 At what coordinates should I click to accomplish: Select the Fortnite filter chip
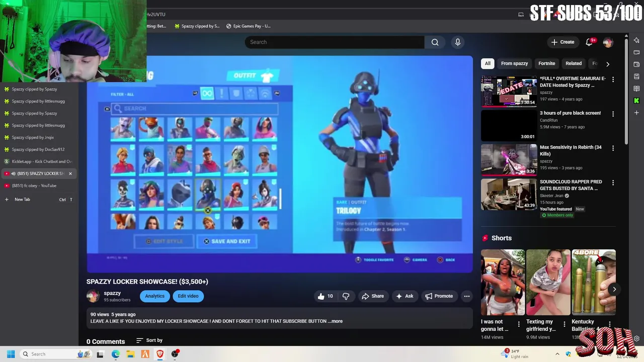(x=546, y=63)
